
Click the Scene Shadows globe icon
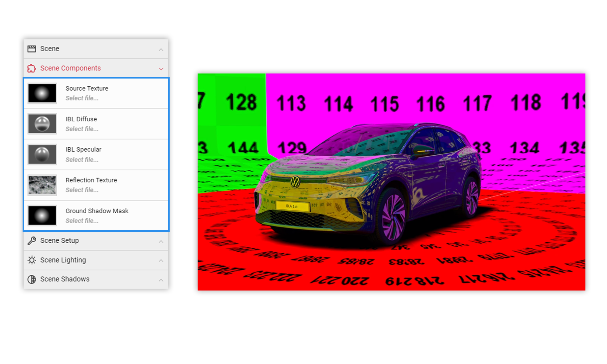[x=32, y=279]
